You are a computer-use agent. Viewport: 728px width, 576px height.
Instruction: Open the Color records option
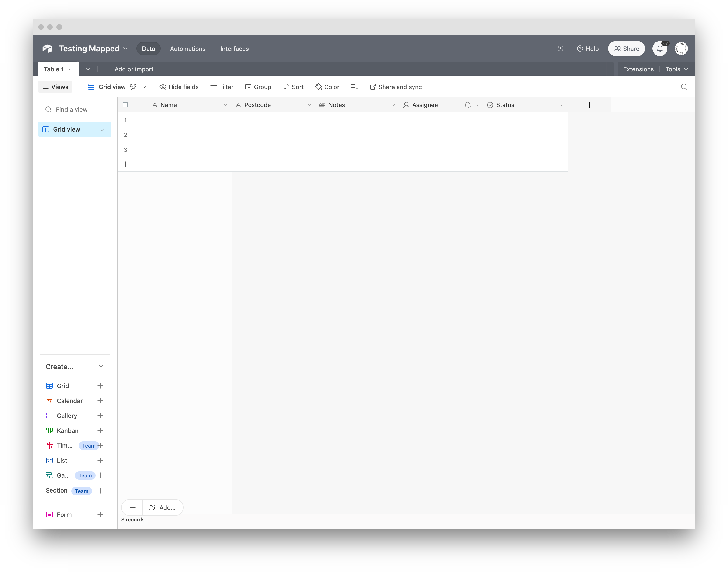point(327,87)
